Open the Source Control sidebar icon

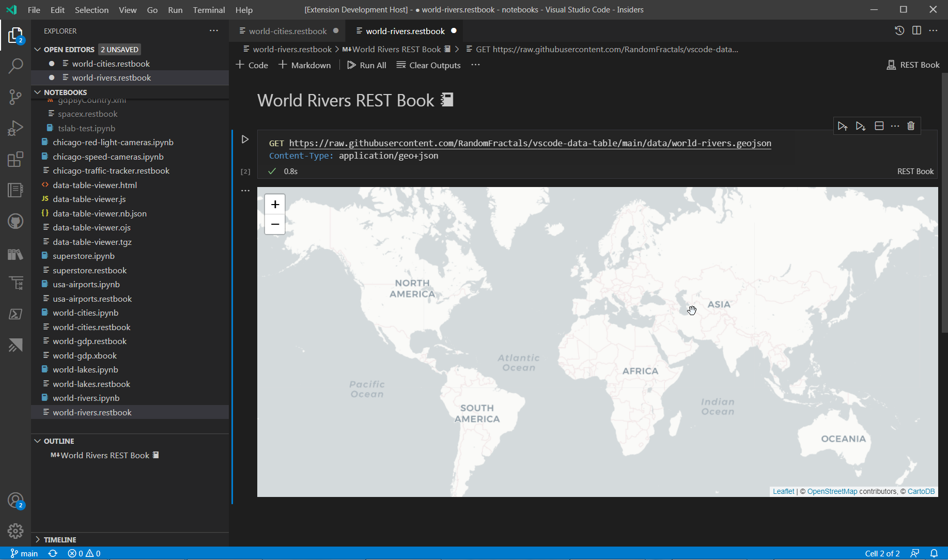coord(15,97)
